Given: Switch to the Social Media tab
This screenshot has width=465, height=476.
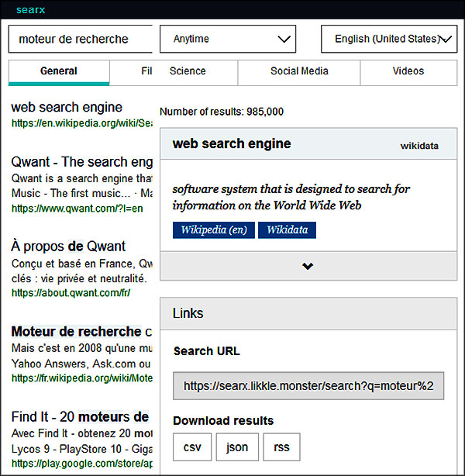Looking at the screenshot, I should coord(299,71).
